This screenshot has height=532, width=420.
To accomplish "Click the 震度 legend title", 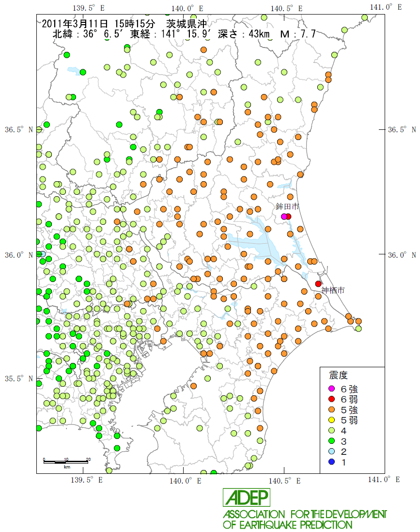I will [339, 375].
